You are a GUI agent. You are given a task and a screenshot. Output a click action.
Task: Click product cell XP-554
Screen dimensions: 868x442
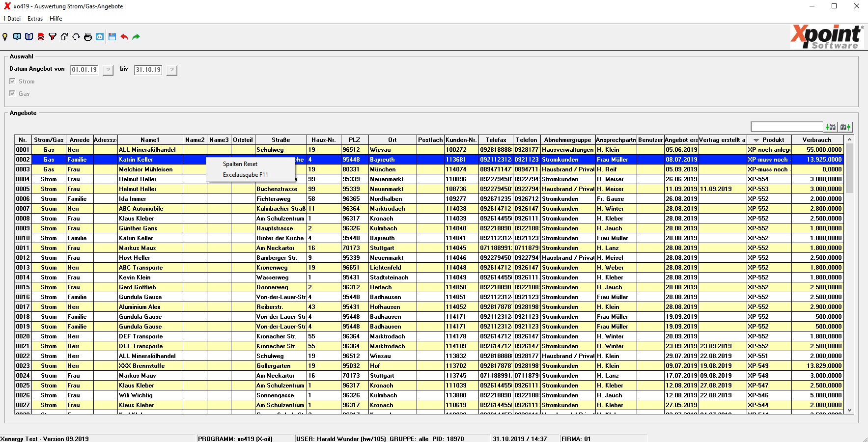769,179
